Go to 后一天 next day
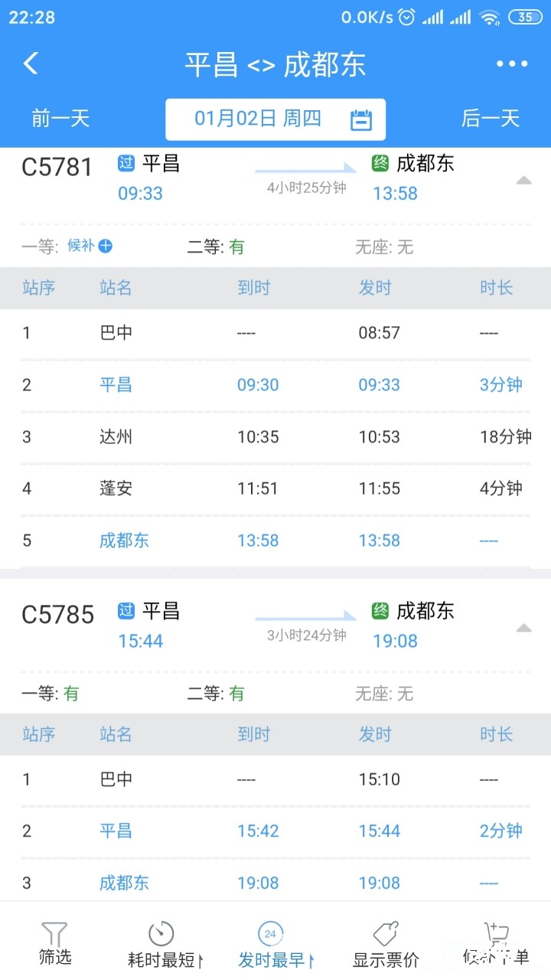 point(491,119)
